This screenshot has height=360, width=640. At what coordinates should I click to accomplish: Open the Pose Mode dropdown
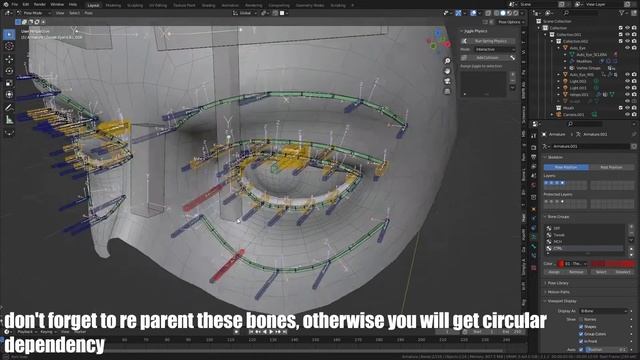pos(33,13)
